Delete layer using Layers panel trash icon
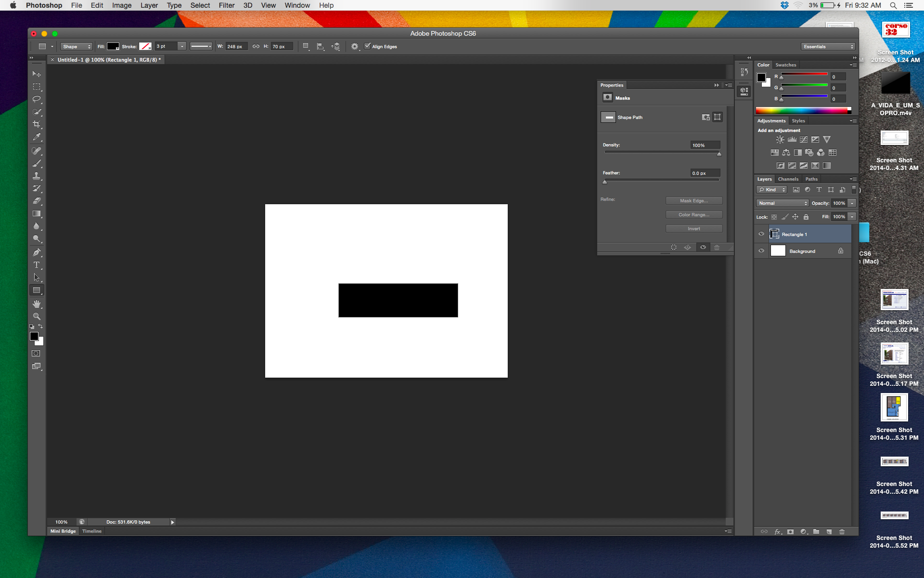Screen dimensions: 924x578 (x=842, y=531)
